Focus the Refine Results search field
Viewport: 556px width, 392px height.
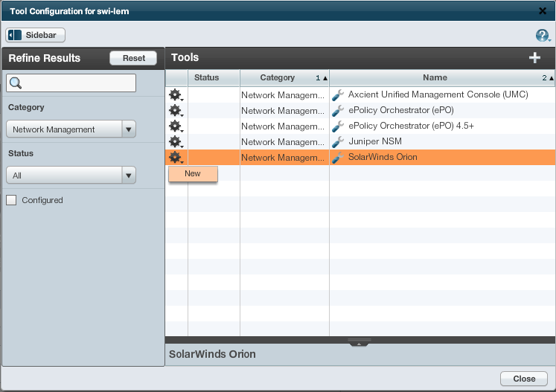point(71,83)
